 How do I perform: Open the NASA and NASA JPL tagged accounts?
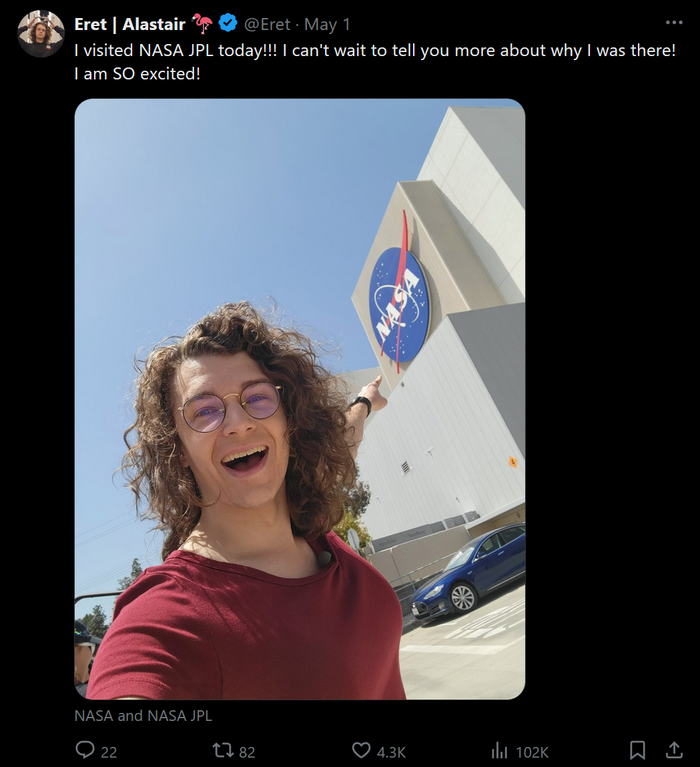click(143, 716)
